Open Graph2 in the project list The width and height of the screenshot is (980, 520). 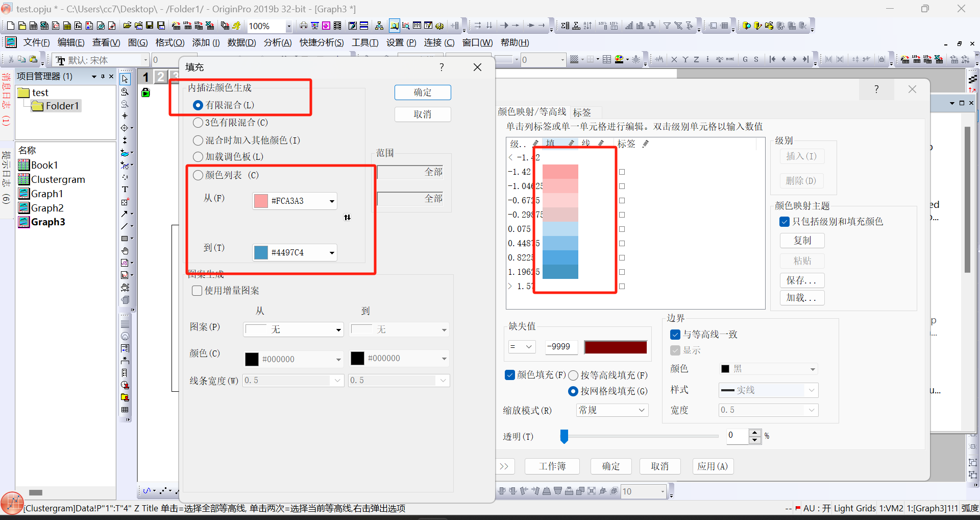pos(47,208)
